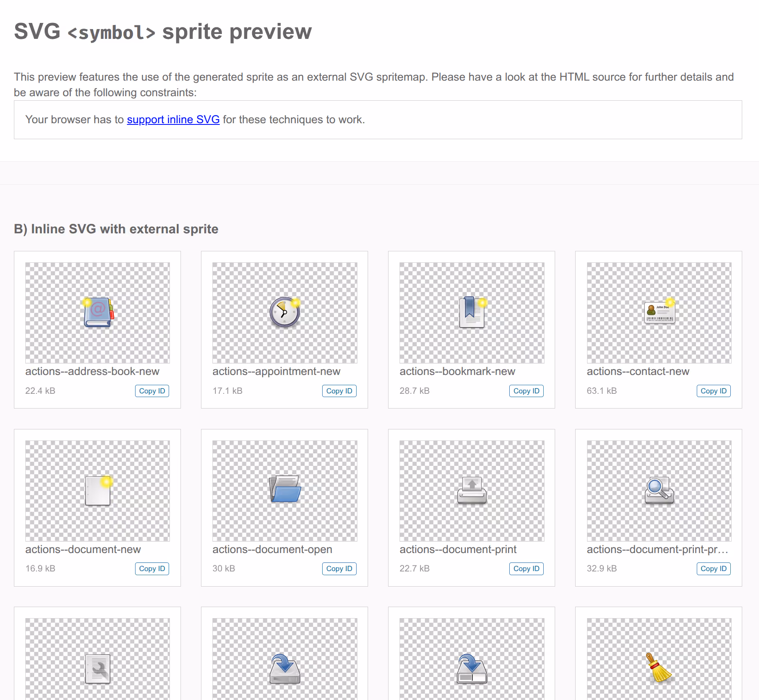Click the address-book-new icon

click(98, 312)
